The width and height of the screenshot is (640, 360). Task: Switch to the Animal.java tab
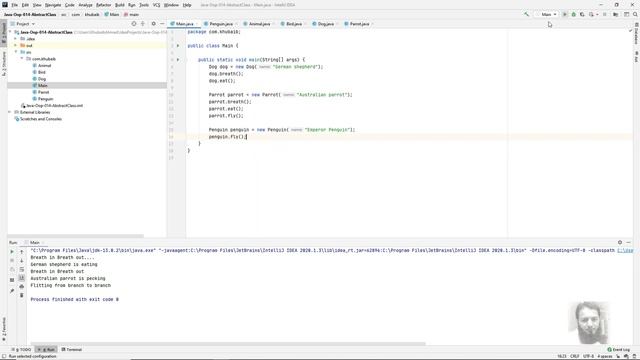point(259,24)
